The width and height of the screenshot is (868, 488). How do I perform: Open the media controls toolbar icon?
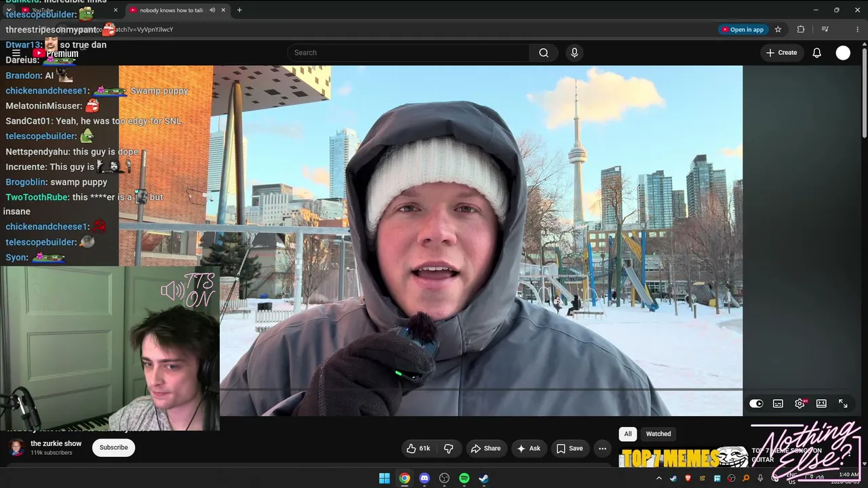click(825, 30)
